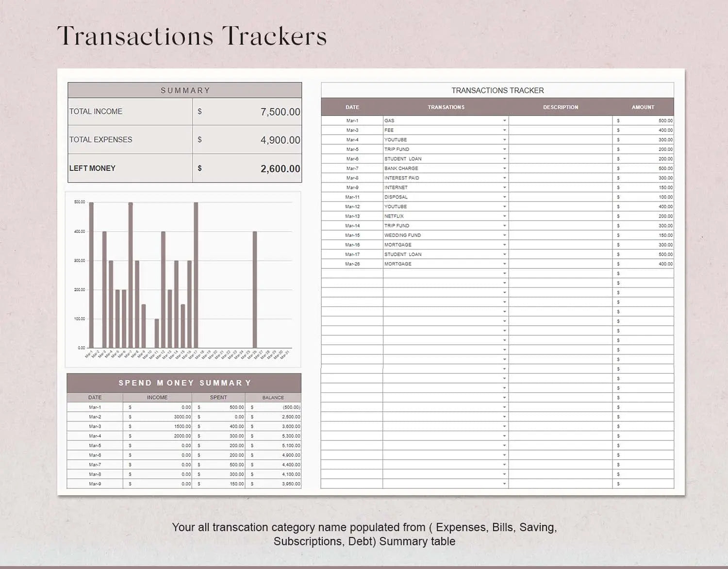
Task: Click the BALANCE column header
Action: point(273,398)
